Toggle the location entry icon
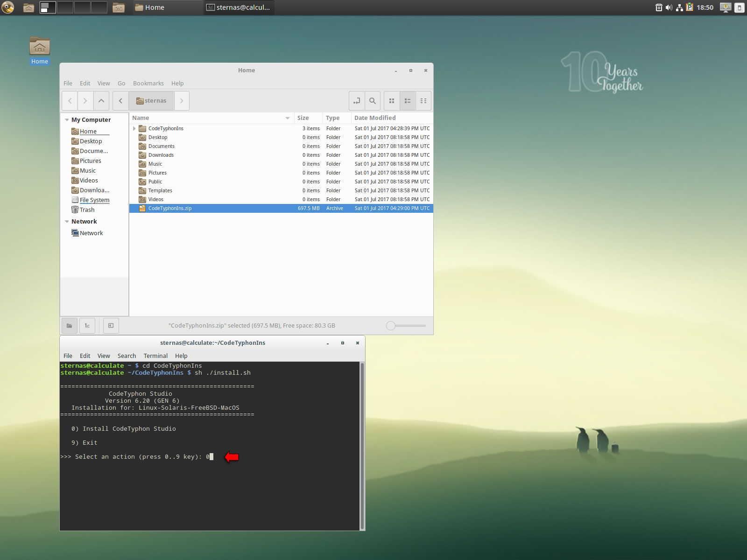 [x=357, y=101]
